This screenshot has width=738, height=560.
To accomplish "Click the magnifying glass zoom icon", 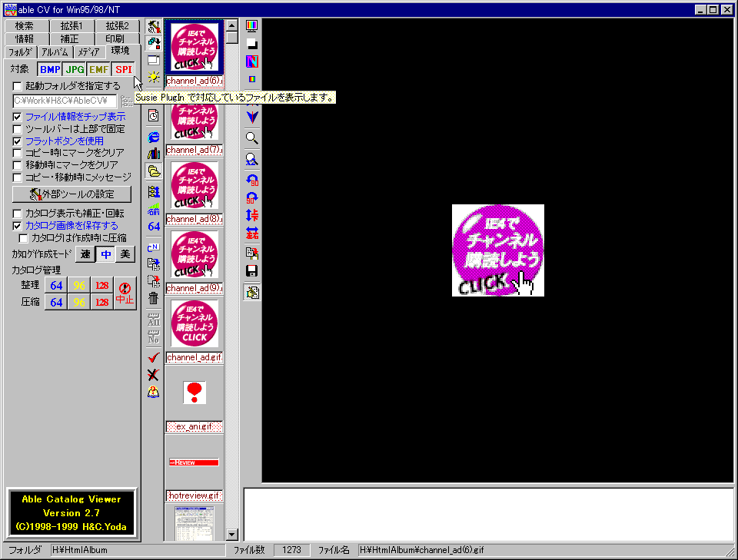I will (x=252, y=138).
